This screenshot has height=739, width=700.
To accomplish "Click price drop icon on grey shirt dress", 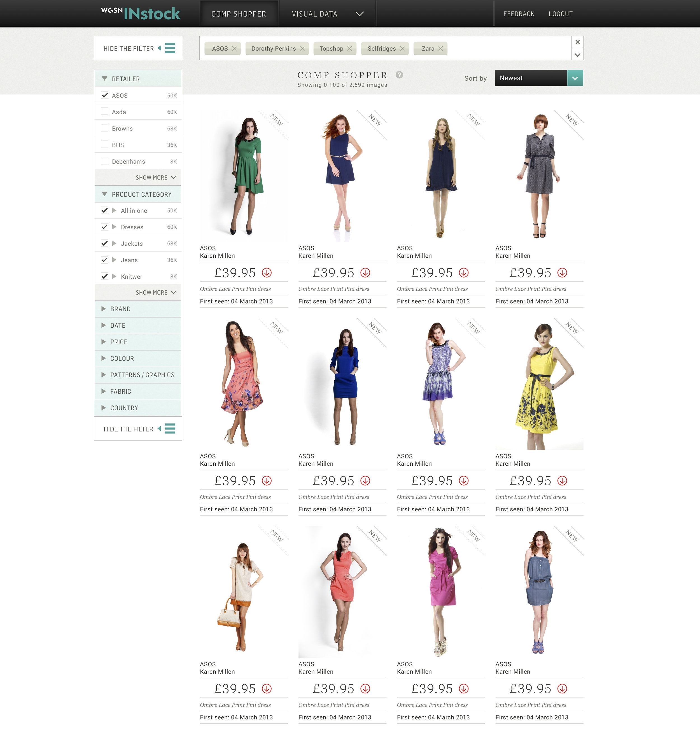I will tap(562, 273).
